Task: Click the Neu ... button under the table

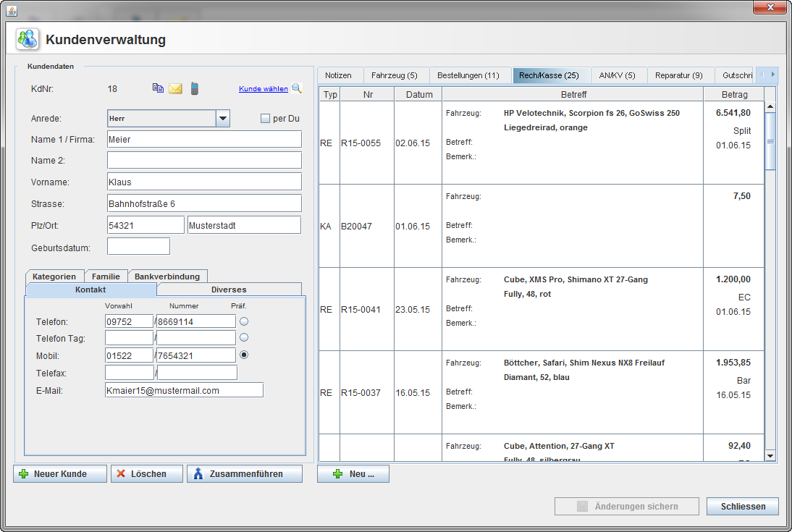Action: pyautogui.click(x=353, y=474)
